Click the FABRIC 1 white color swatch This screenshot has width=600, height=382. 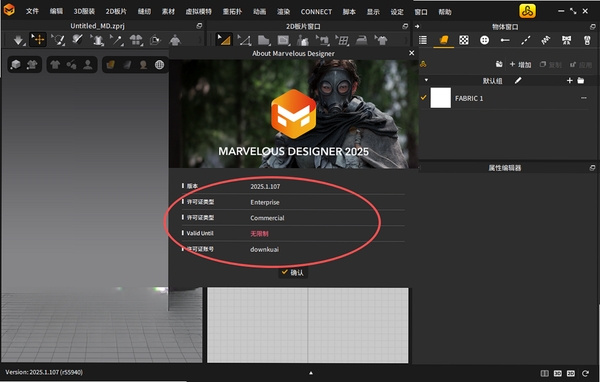coord(440,98)
